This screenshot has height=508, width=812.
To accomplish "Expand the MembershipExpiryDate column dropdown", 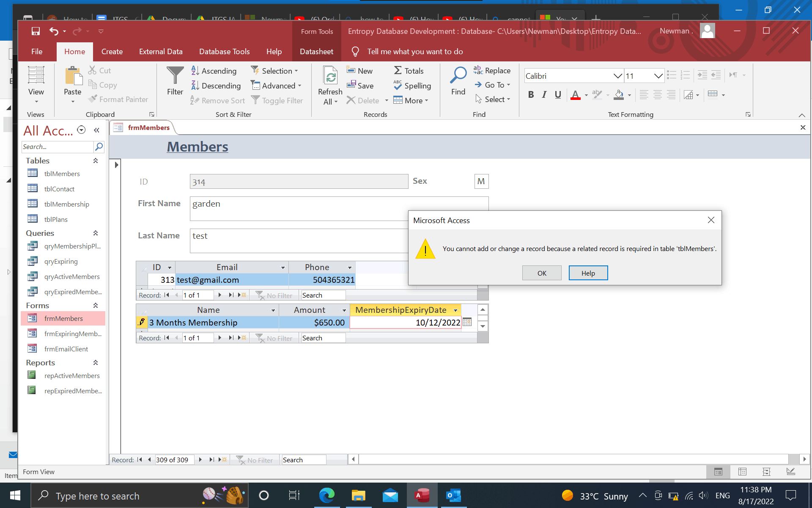I will pyautogui.click(x=455, y=310).
